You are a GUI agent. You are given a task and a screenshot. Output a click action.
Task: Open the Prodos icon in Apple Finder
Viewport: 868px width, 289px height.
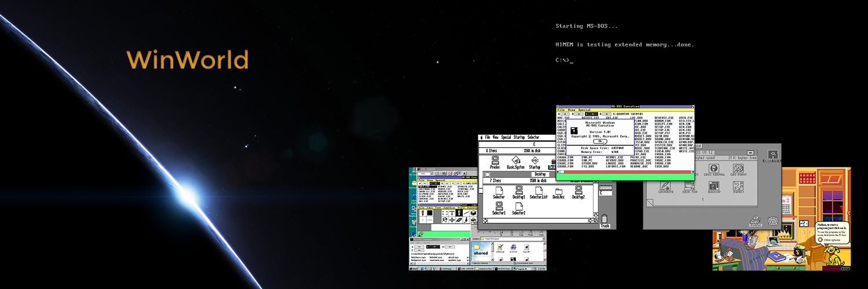pyautogui.click(x=495, y=162)
